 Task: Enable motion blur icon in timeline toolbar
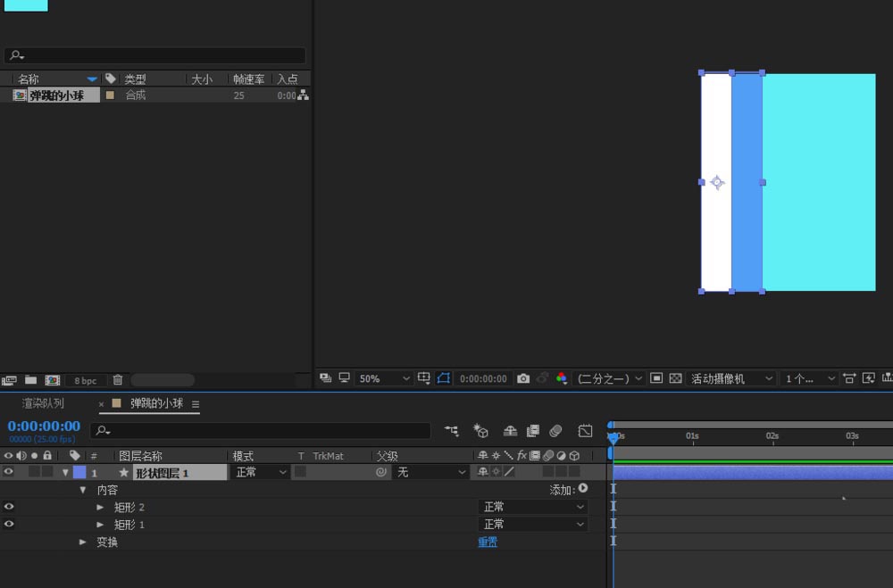point(555,431)
